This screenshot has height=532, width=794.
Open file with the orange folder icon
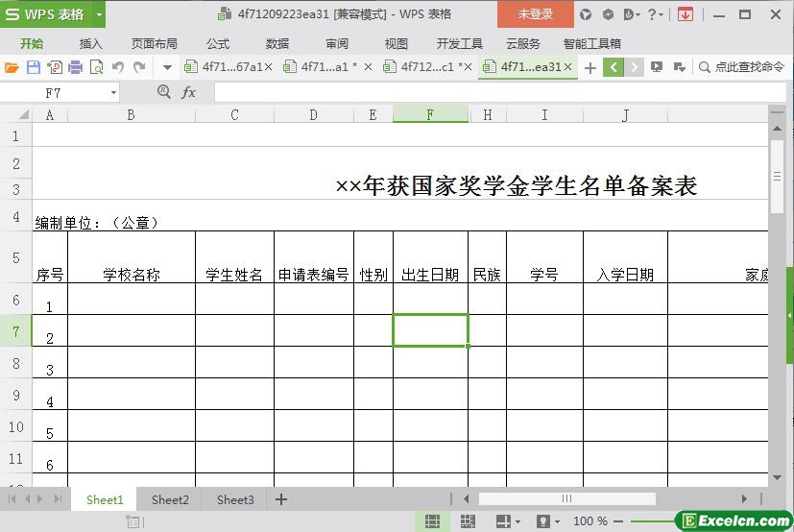click(x=12, y=67)
